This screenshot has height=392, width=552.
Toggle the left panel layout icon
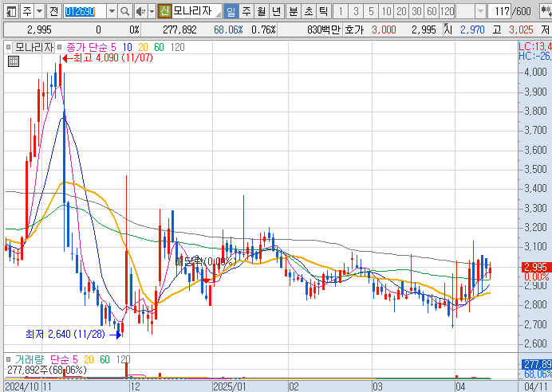[x=11, y=11]
